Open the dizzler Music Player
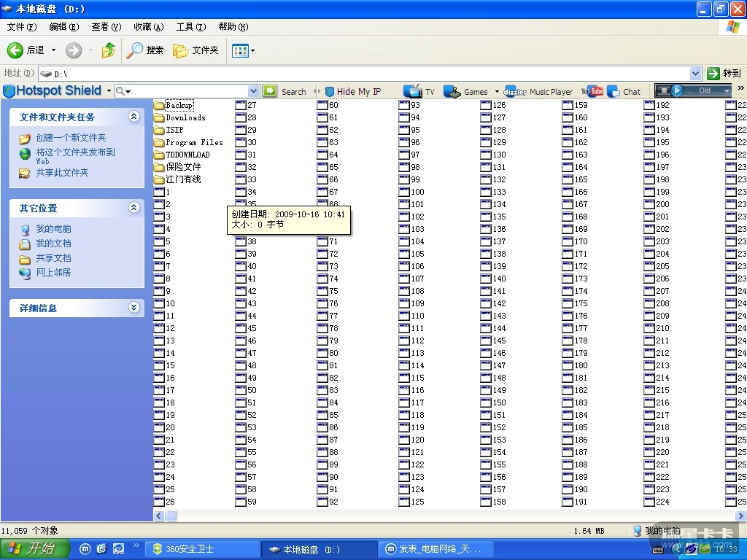 click(x=538, y=91)
